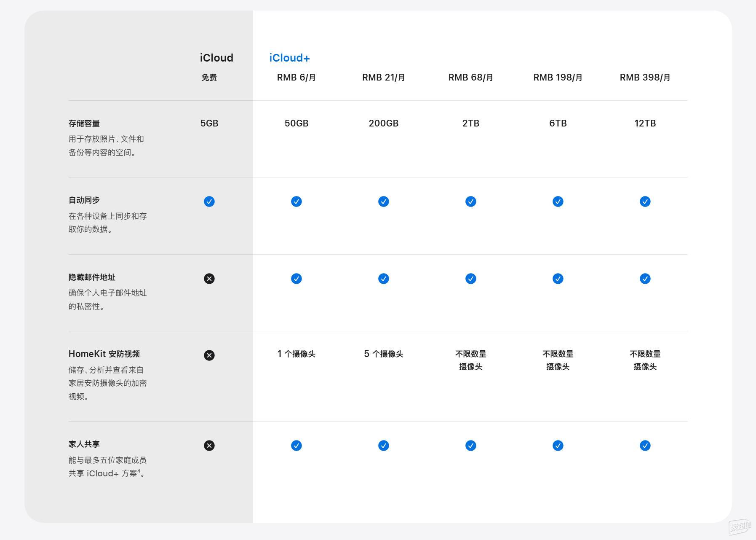
Task: Click the 1 个摄像头 cell
Action: [x=297, y=354]
